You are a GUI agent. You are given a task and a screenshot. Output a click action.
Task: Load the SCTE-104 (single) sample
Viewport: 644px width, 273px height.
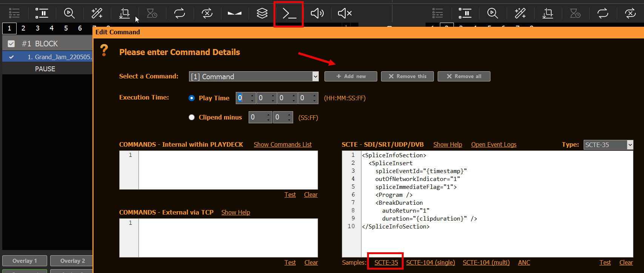pos(430,263)
